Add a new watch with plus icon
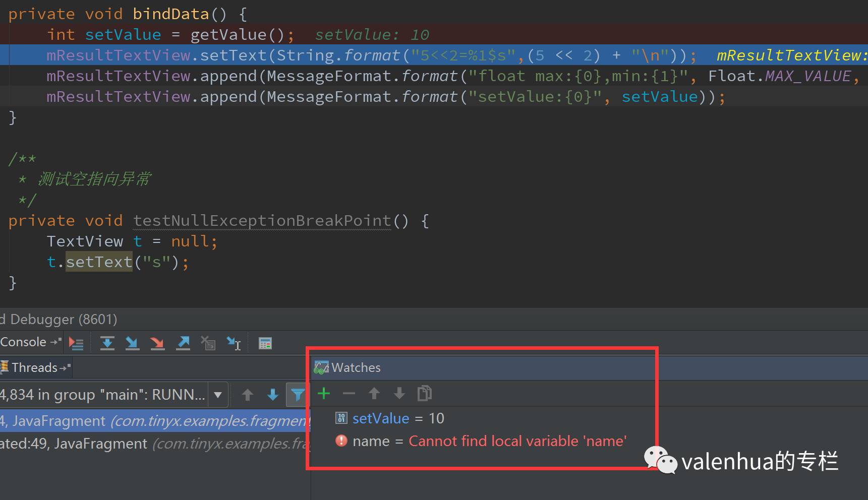868x500 pixels. point(324,393)
